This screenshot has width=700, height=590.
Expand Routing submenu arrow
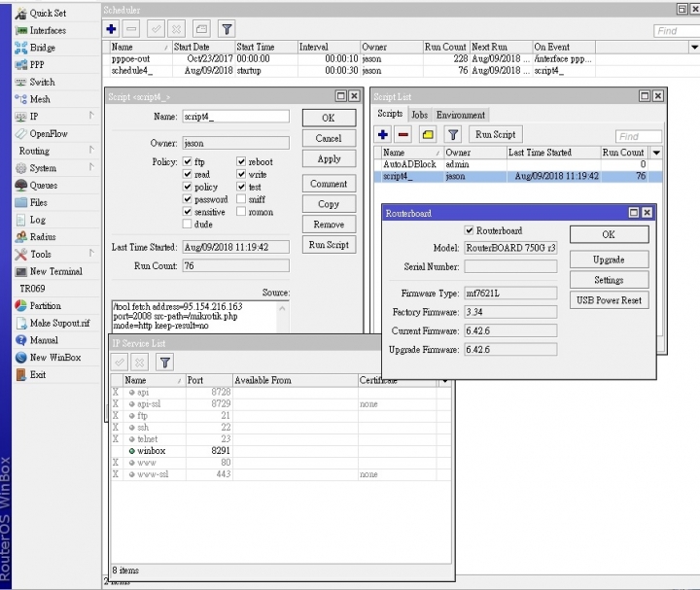91,151
